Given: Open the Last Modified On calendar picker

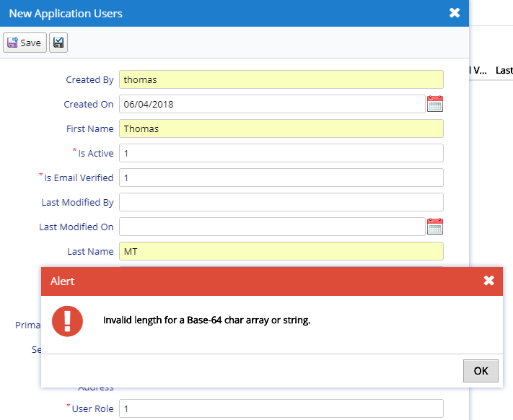Looking at the screenshot, I should click(435, 227).
